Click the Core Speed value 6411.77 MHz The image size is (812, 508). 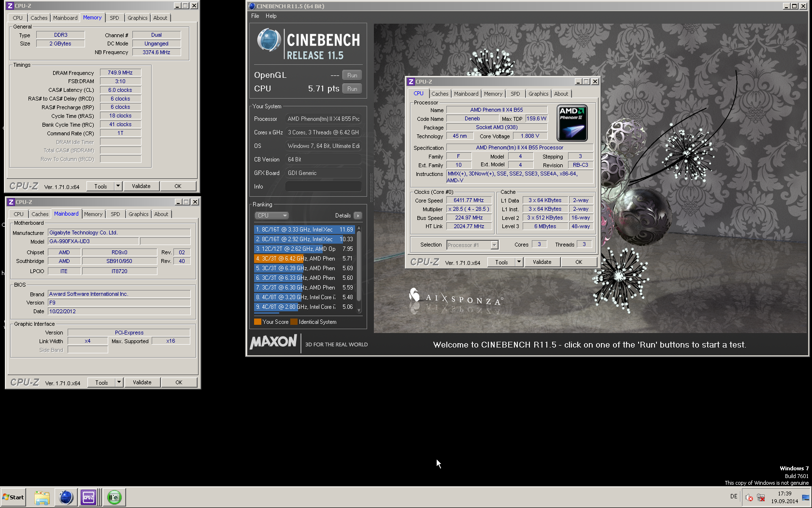pos(469,200)
